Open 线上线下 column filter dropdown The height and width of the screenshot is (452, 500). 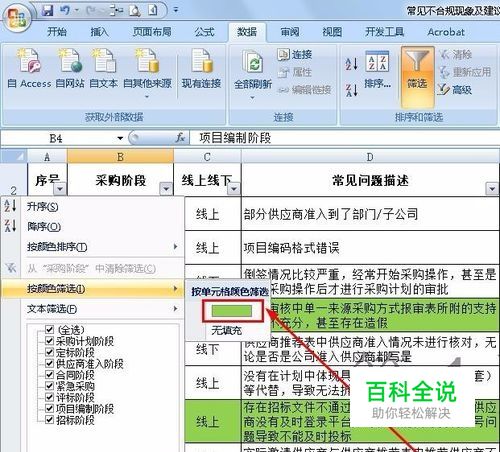(234, 189)
